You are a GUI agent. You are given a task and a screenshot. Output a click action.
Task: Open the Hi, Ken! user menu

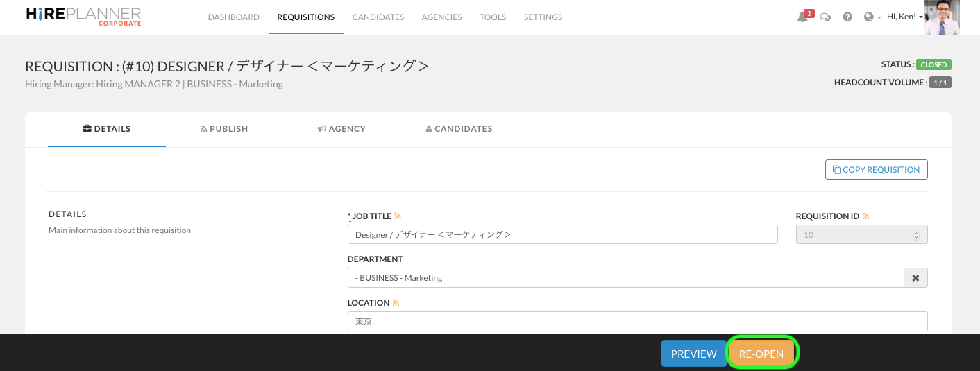905,17
